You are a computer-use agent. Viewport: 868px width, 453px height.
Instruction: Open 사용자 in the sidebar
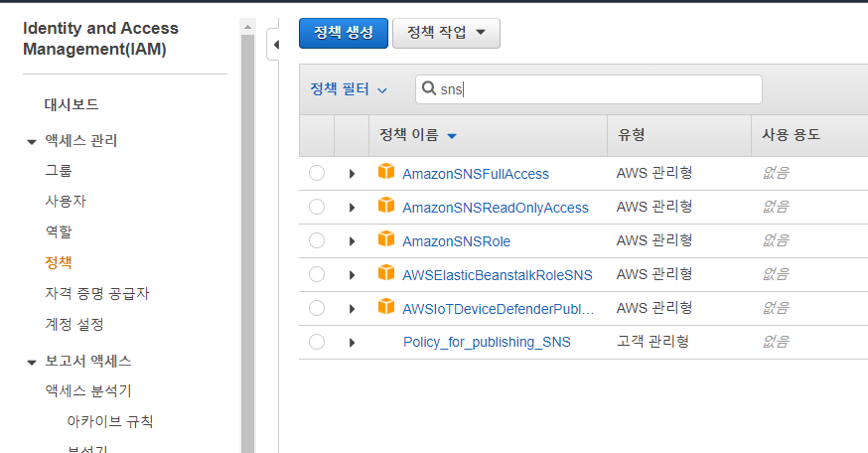tap(66, 201)
